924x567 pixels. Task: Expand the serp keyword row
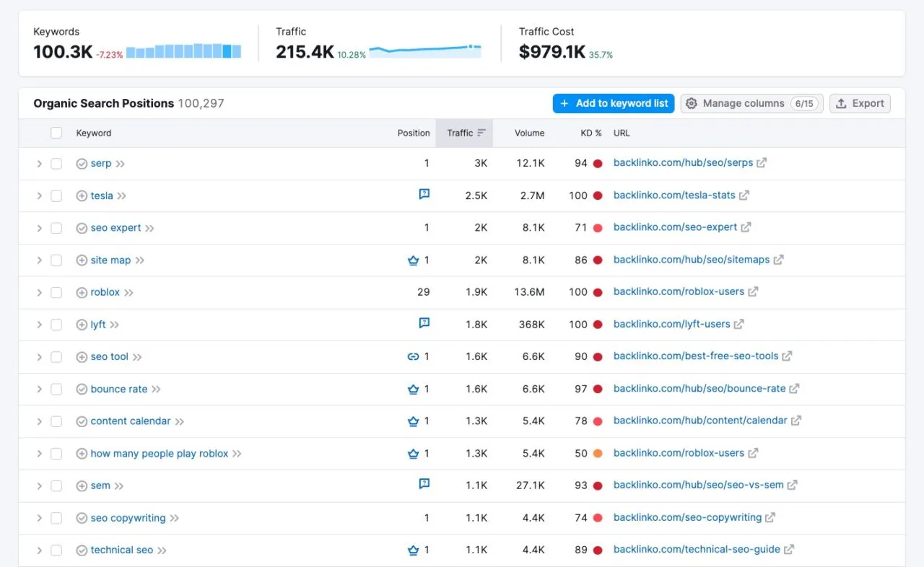(x=40, y=163)
